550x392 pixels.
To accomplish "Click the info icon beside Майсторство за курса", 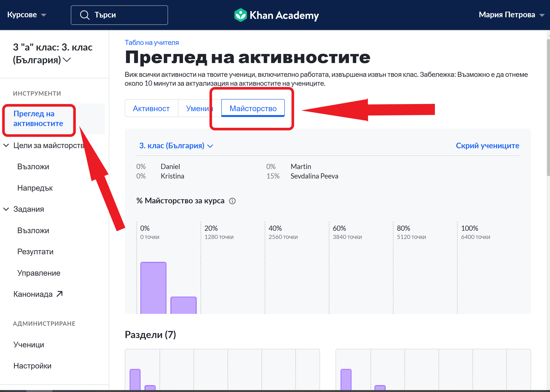I will (x=232, y=201).
